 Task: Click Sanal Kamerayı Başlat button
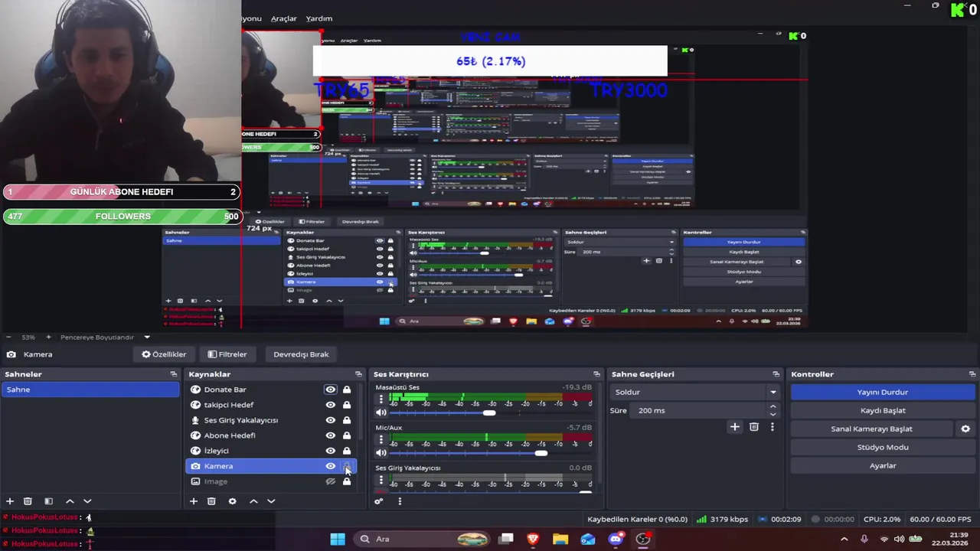(x=871, y=429)
